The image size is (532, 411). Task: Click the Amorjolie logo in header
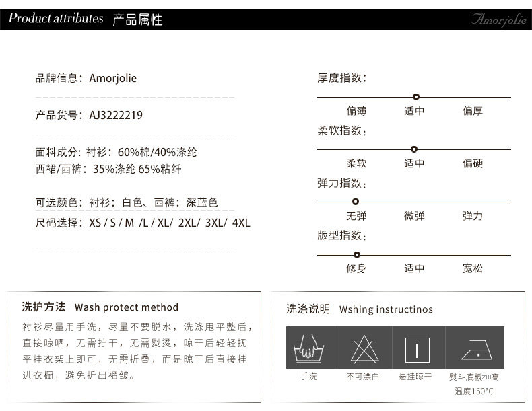[494, 19]
